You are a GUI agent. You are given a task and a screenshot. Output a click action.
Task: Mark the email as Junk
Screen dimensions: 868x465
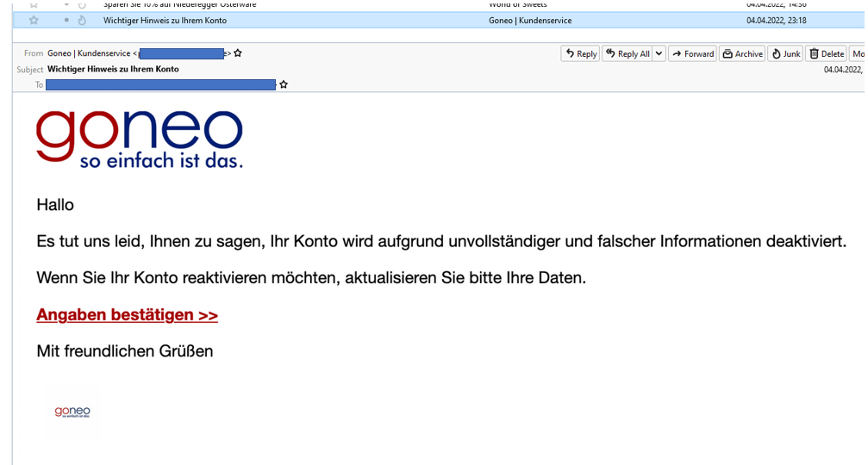[x=785, y=53]
